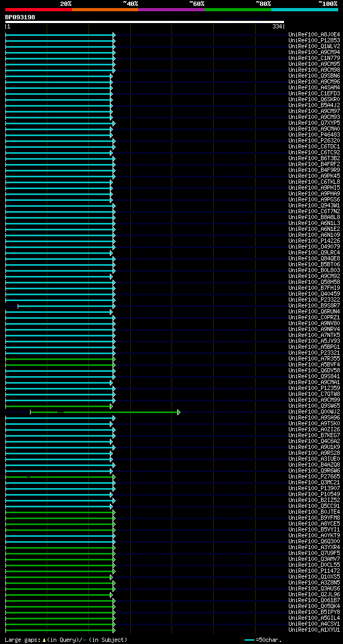Select hit label UniRef100_Q9SW65
This screenshot has height=644, width=343.
pos(314,406)
